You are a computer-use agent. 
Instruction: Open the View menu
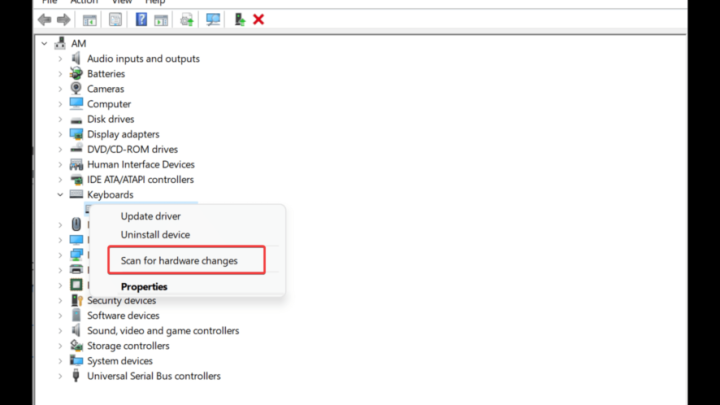[122, 2]
